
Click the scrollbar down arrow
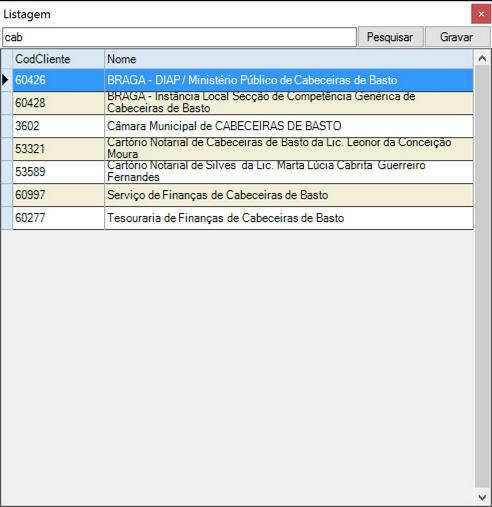pyautogui.click(x=482, y=497)
